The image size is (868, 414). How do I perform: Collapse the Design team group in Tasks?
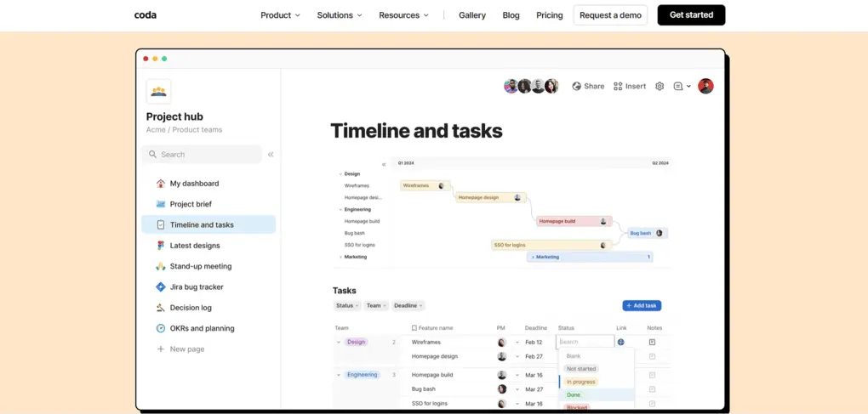click(339, 342)
